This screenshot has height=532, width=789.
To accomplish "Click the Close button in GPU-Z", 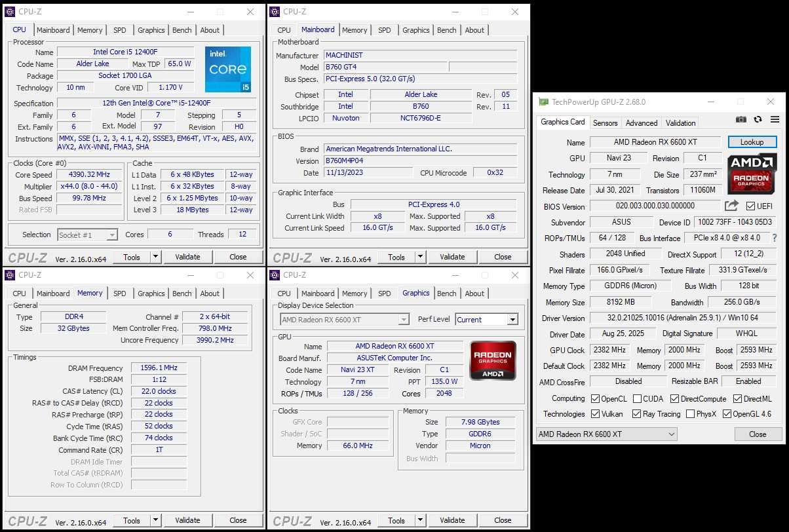I will [758, 434].
